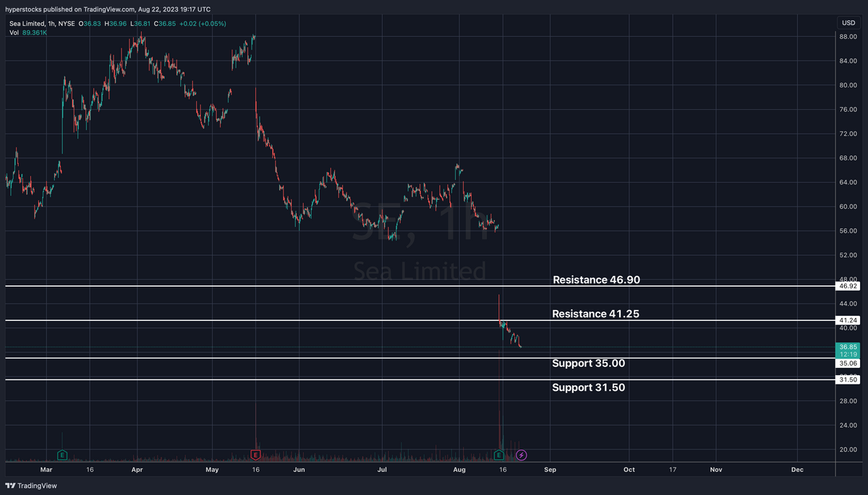Click the 68.00 price axis label

click(x=848, y=158)
